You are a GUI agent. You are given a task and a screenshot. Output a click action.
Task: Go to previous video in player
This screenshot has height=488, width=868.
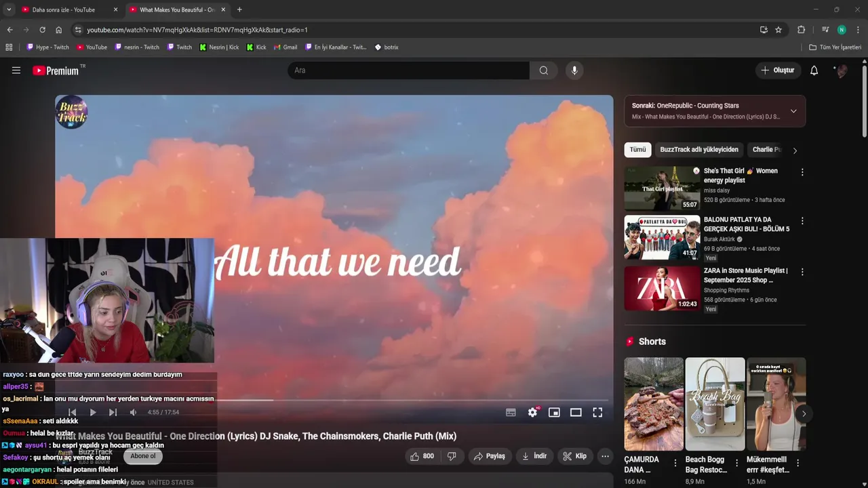[73, 412]
